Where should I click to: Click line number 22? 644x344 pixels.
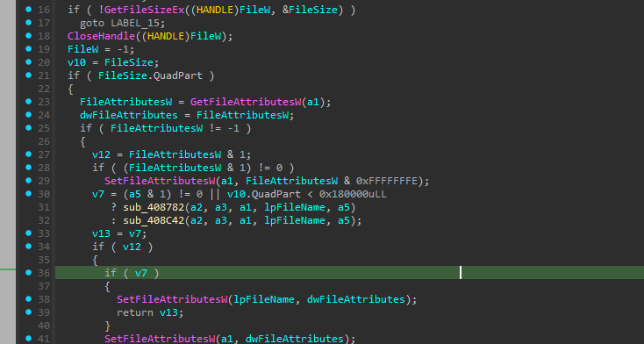coord(44,89)
